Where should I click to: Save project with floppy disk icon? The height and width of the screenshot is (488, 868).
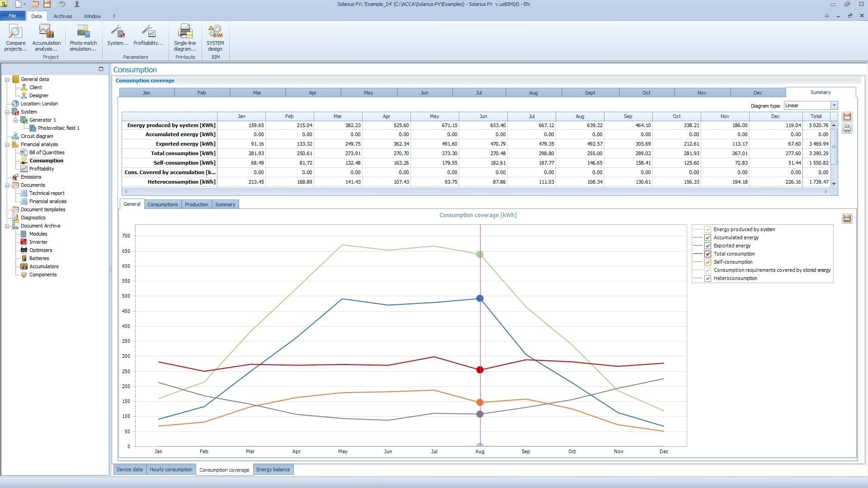click(x=47, y=4)
